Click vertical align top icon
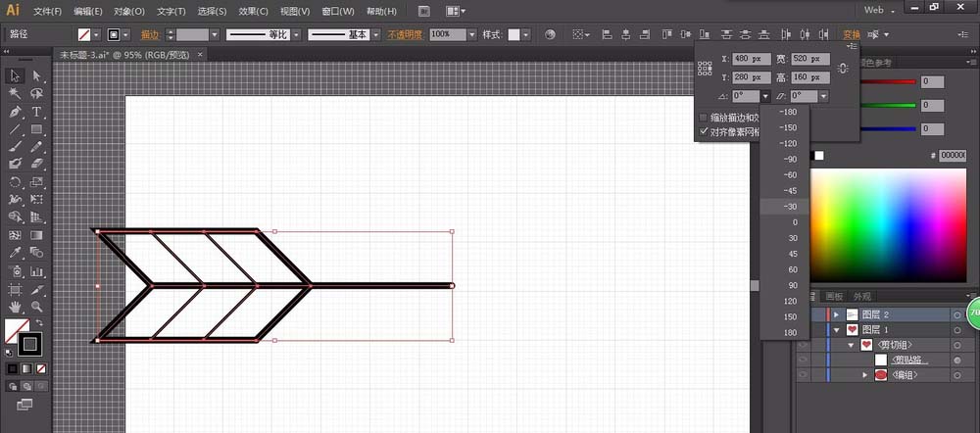Viewport: 980px width, 433px height. point(666,35)
